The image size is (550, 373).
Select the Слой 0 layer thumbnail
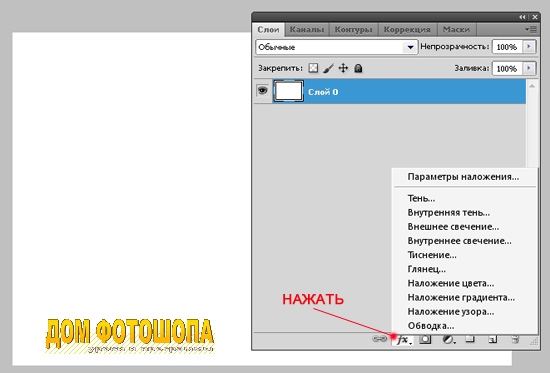tap(288, 91)
